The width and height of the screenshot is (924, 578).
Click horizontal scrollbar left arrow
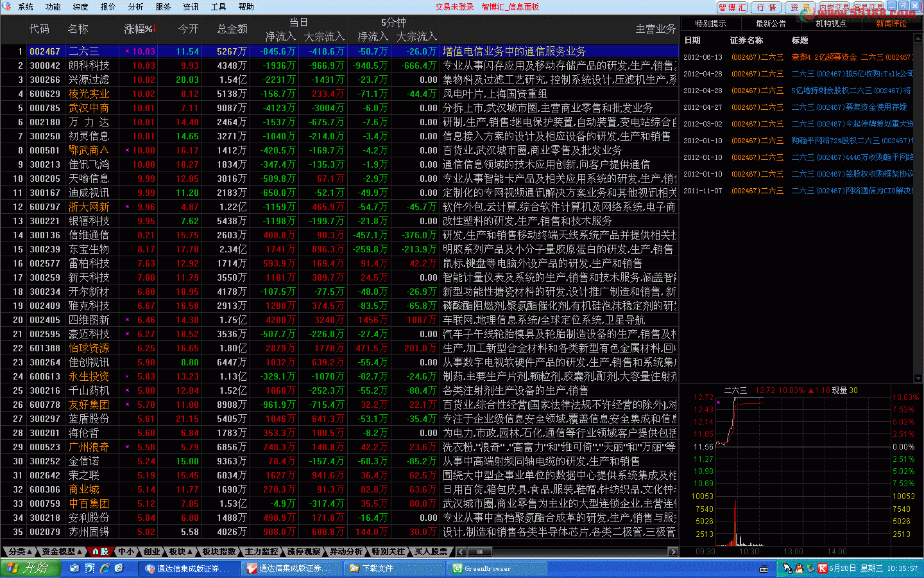pyautogui.click(x=461, y=552)
